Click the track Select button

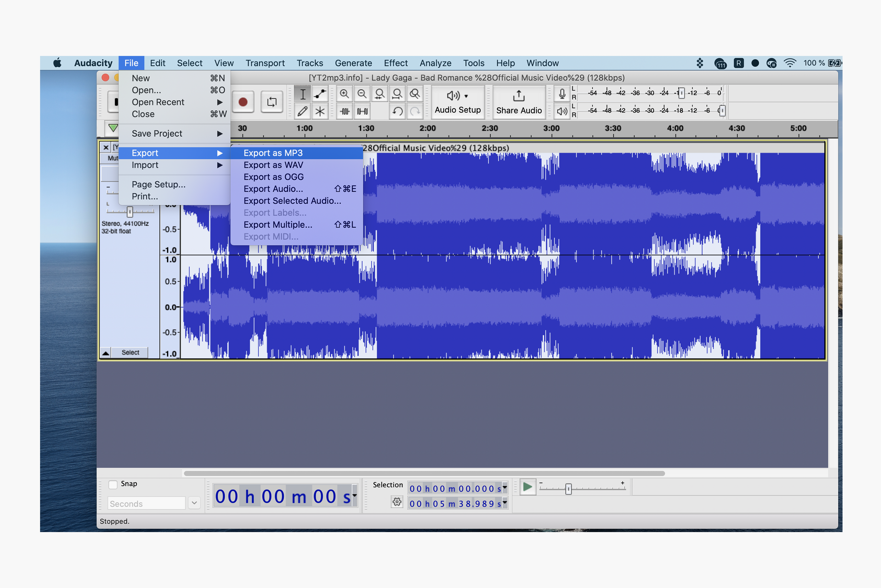point(130,352)
